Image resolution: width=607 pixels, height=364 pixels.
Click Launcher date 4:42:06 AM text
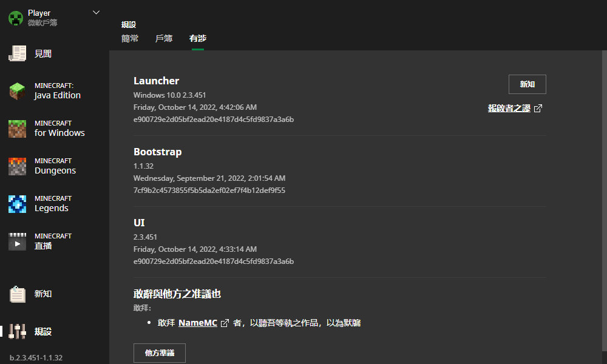click(195, 107)
